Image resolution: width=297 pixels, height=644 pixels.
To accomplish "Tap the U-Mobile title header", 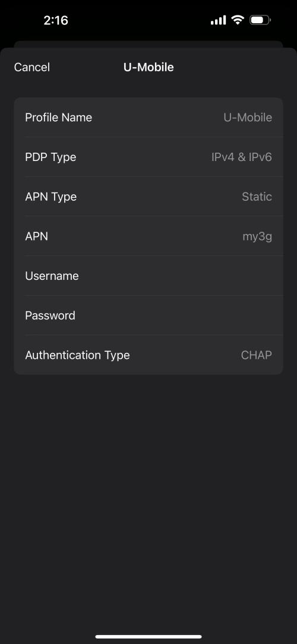I will coord(148,67).
